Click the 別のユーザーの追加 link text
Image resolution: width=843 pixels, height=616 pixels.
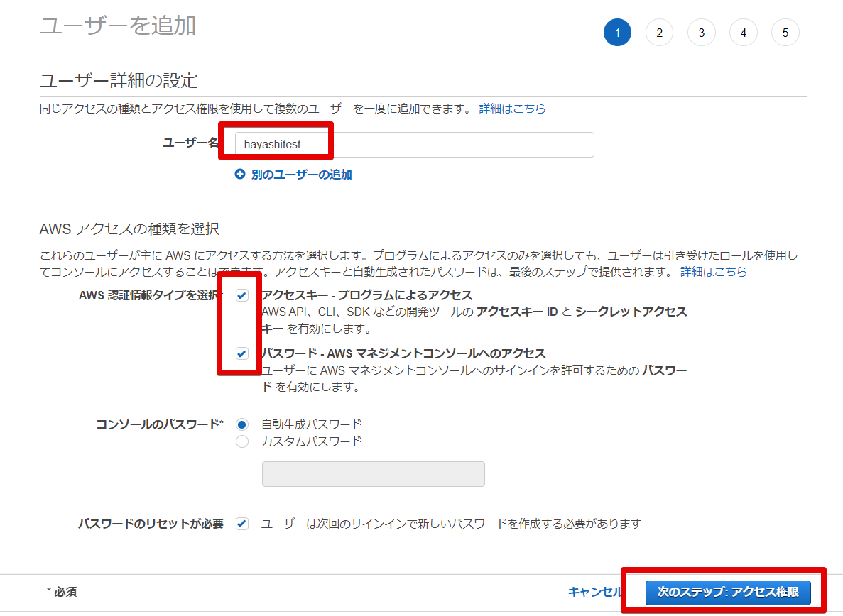[x=301, y=175]
